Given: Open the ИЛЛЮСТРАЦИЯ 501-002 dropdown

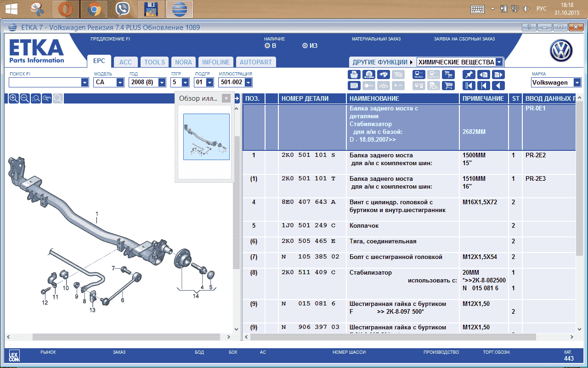Looking at the screenshot, I should (x=248, y=82).
